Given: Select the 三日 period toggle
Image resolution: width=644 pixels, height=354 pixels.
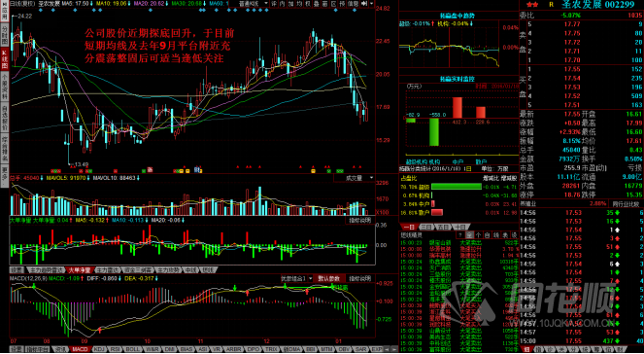Looking at the screenshot, I should (425, 227).
